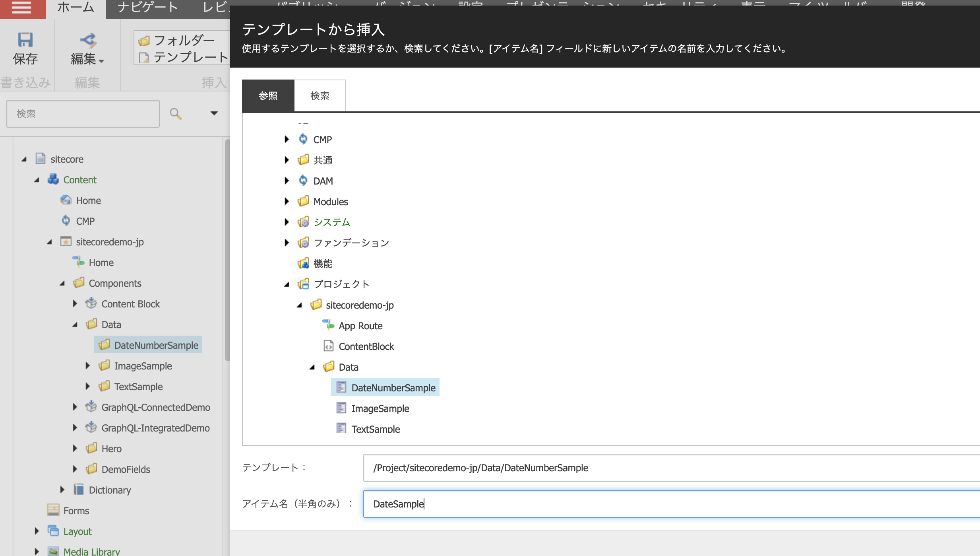Image resolution: width=980 pixels, height=556 pixels.
Task: Expand the Dictionary node
Action: [x=62, y=490]
